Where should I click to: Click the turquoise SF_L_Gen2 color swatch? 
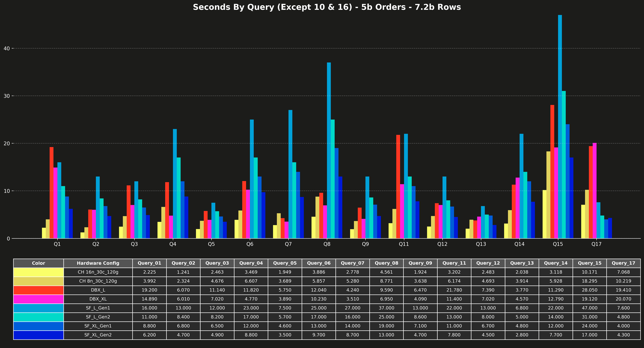[38, 317]
